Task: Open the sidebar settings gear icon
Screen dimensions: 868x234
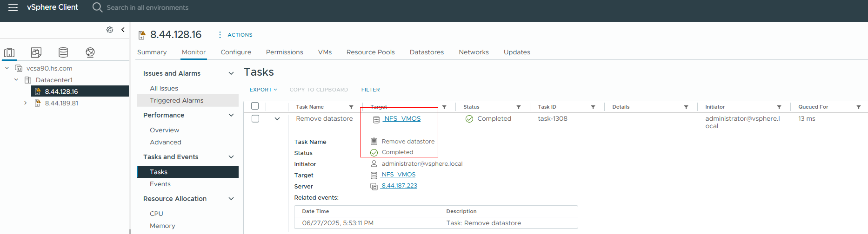Action: (x=110, y=30)
